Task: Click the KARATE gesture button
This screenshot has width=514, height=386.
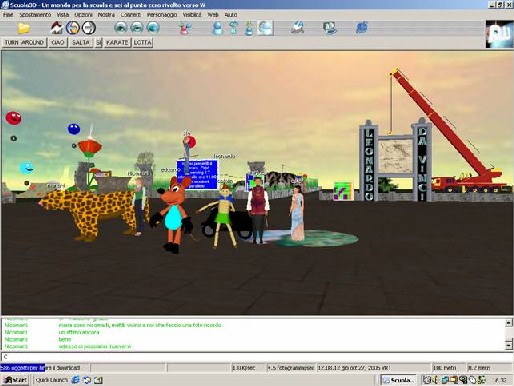Action: click(x=117, y=43)
